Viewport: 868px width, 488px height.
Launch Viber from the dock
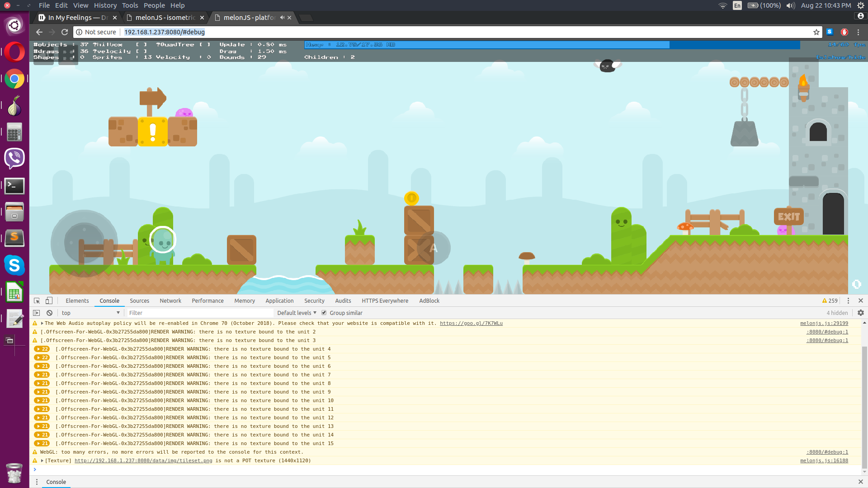(14, 159)
